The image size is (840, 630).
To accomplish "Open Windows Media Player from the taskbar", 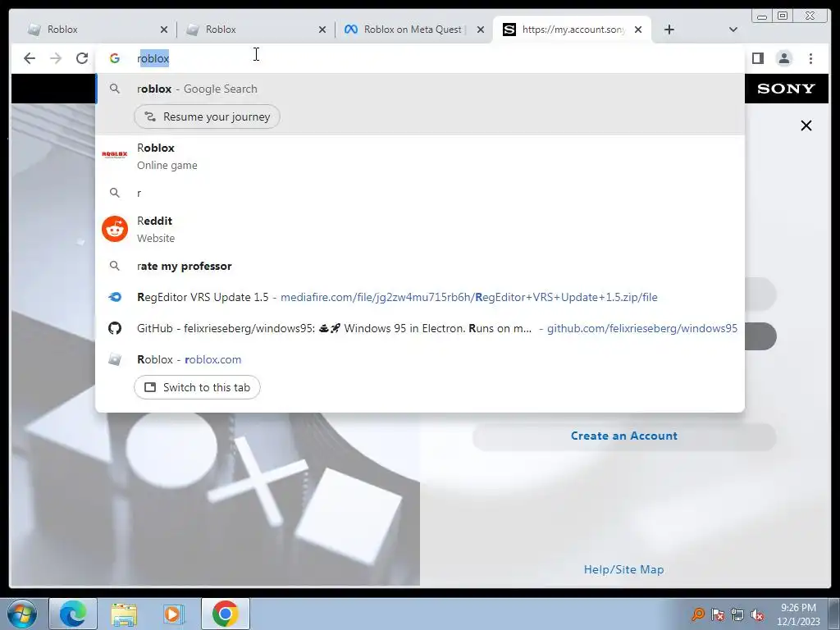I will click(174, 614).
